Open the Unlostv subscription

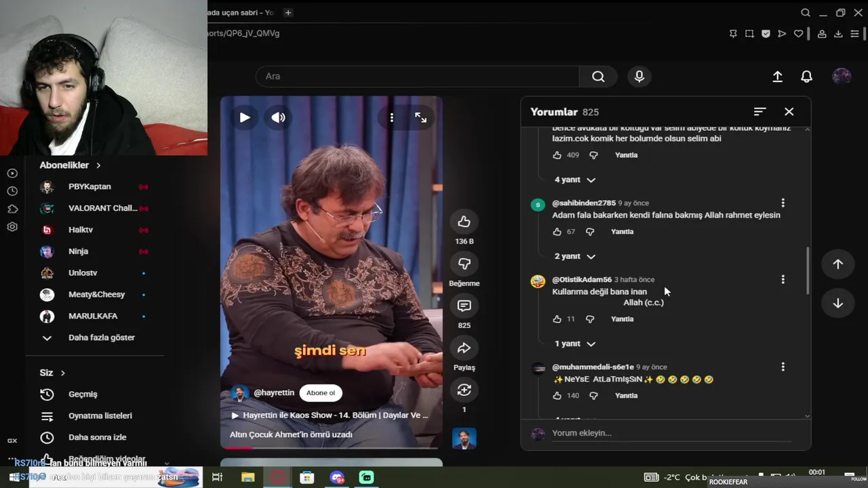point(95,273)
